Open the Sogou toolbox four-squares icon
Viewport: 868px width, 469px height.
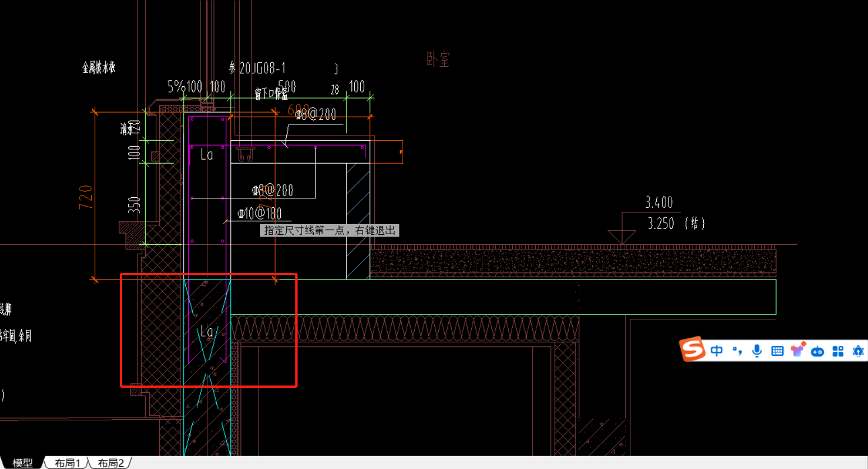838,351
